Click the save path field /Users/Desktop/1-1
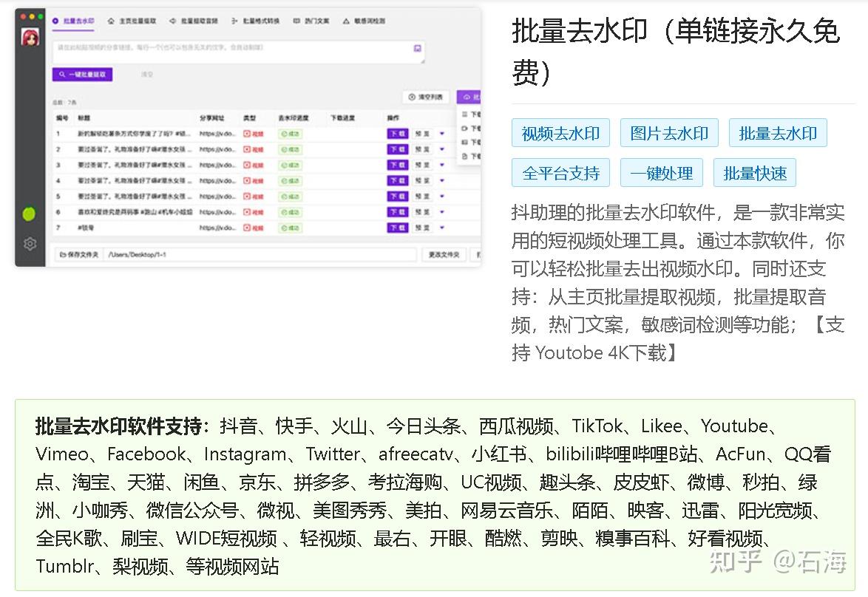 tap(259, 254)
